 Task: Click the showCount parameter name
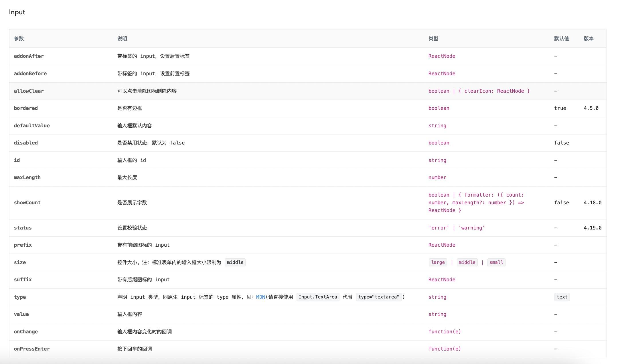[27, 203]
